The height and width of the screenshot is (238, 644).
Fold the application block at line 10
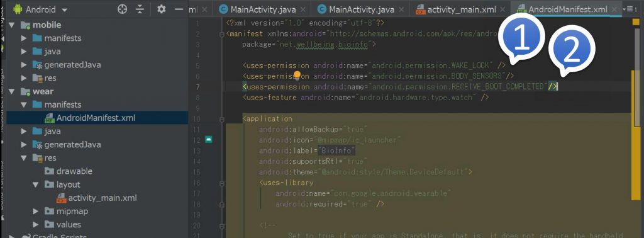tap(222, 119)
